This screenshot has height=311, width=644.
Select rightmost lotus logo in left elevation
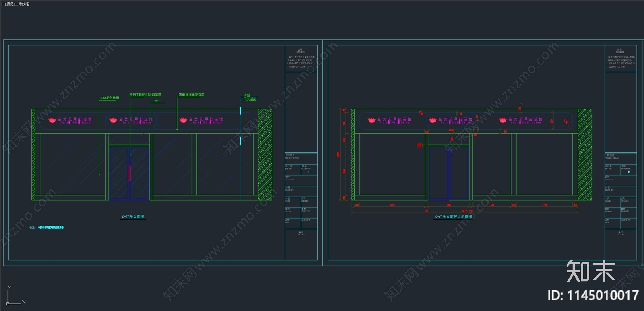tap(183, 120)
